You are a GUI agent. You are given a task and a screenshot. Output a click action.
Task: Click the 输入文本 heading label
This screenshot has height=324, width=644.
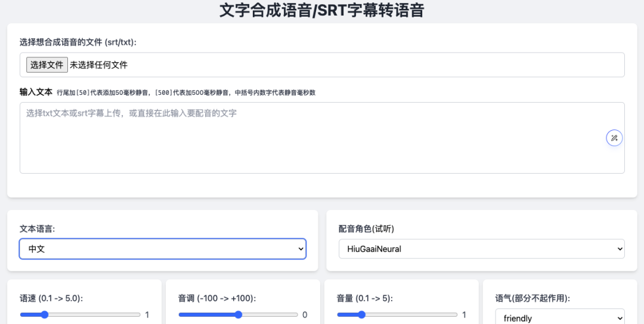(x=36, y=92)
